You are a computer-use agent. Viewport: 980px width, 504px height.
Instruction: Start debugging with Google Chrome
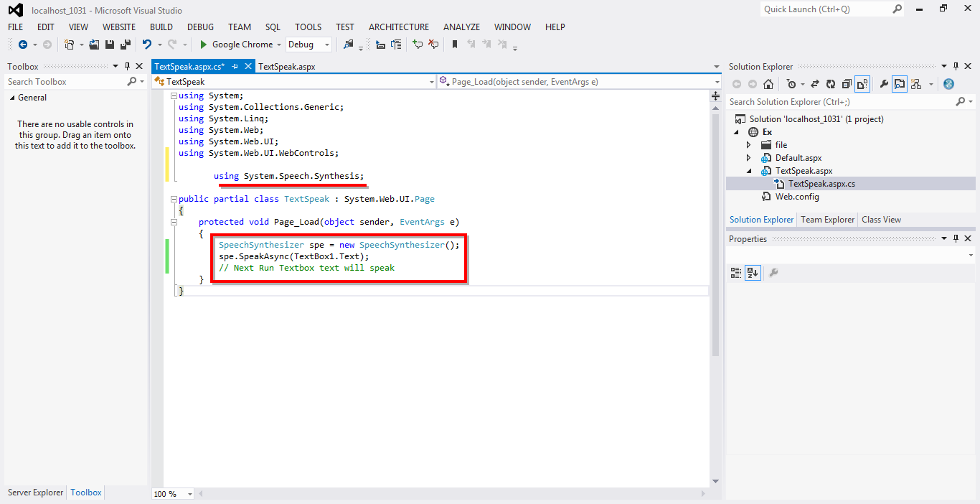[x=203, y=44]
